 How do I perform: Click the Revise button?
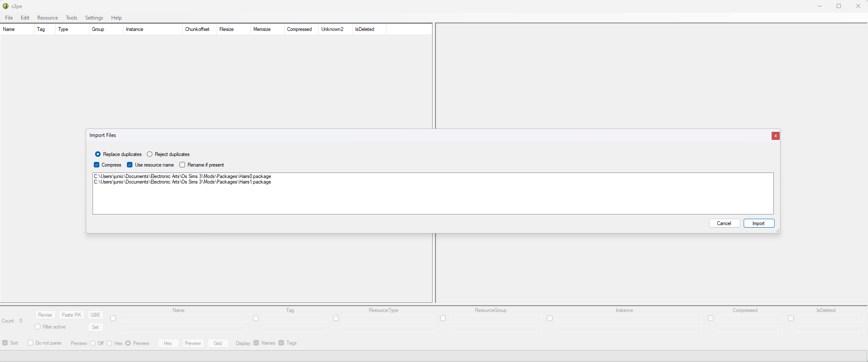pos(45,315)
